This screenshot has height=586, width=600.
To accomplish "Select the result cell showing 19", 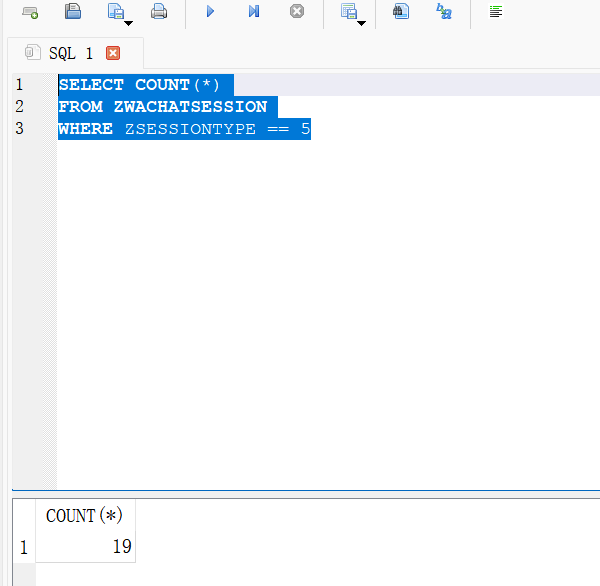I will pos(85,547).
